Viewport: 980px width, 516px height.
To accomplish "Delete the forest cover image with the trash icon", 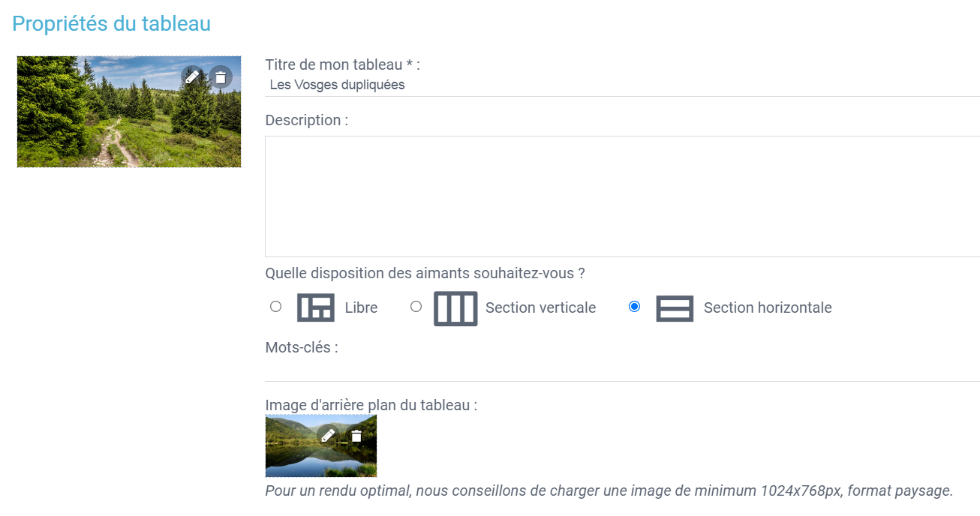I will click(x=221, y=76).
